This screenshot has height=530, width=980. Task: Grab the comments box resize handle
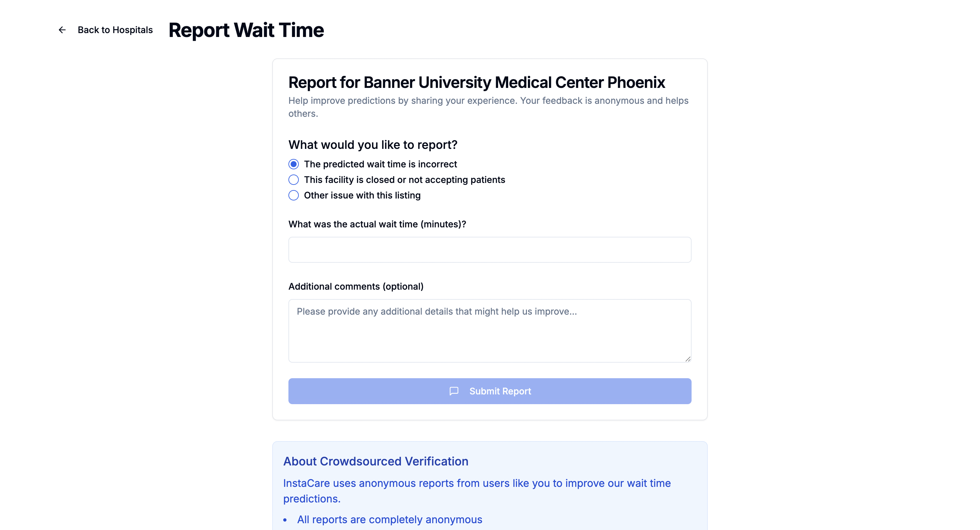687,359
